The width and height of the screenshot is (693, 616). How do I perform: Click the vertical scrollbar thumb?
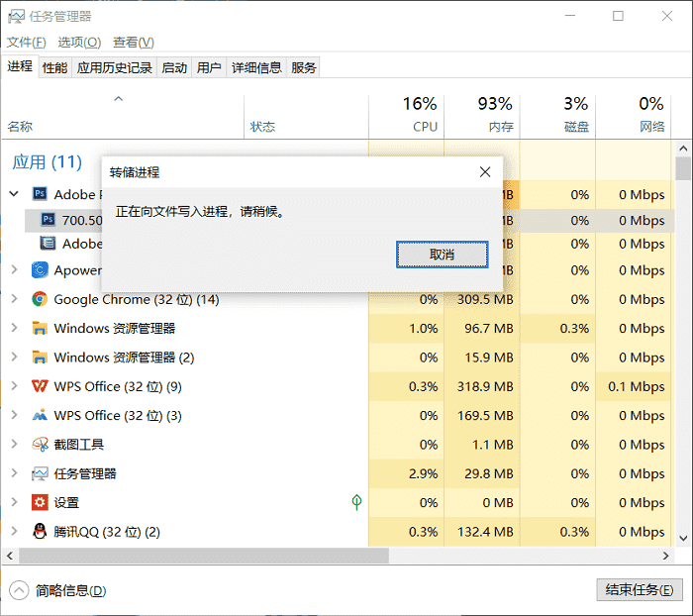[x=683, y=168]
